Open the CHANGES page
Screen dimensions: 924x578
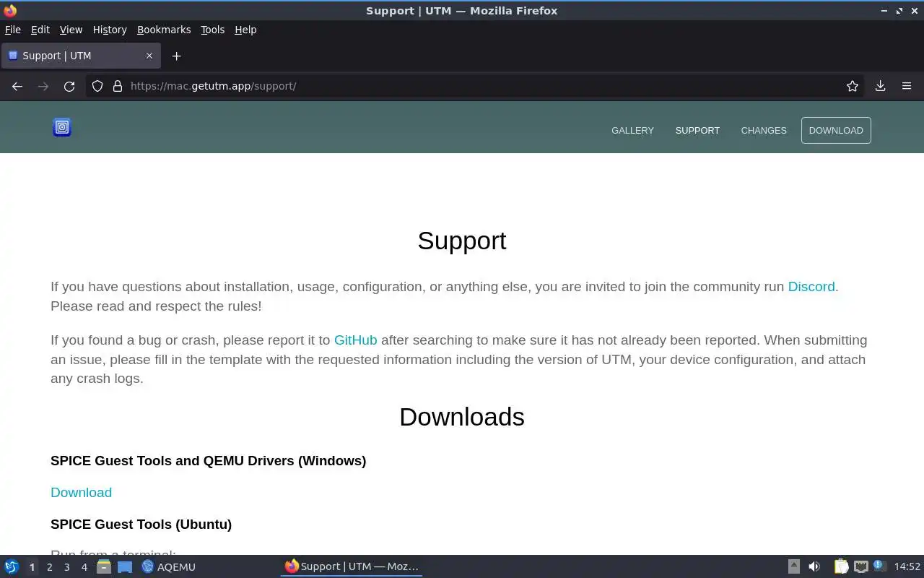coord(764,130)
